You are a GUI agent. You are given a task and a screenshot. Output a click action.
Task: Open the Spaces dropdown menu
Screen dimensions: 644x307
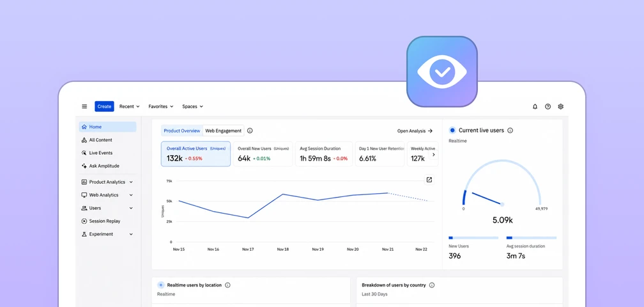[x=193, y=106]
